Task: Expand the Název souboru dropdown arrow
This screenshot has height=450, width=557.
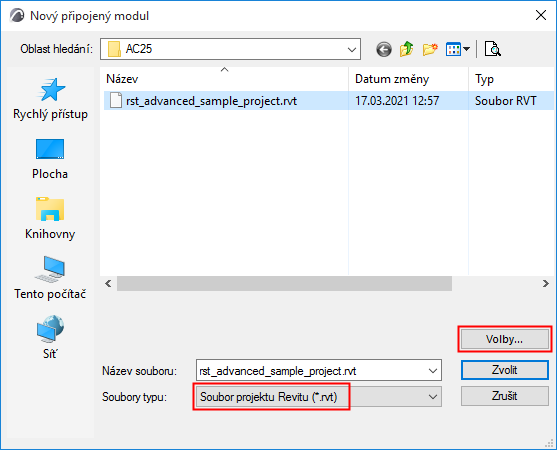Action: (x=433, y=371)
